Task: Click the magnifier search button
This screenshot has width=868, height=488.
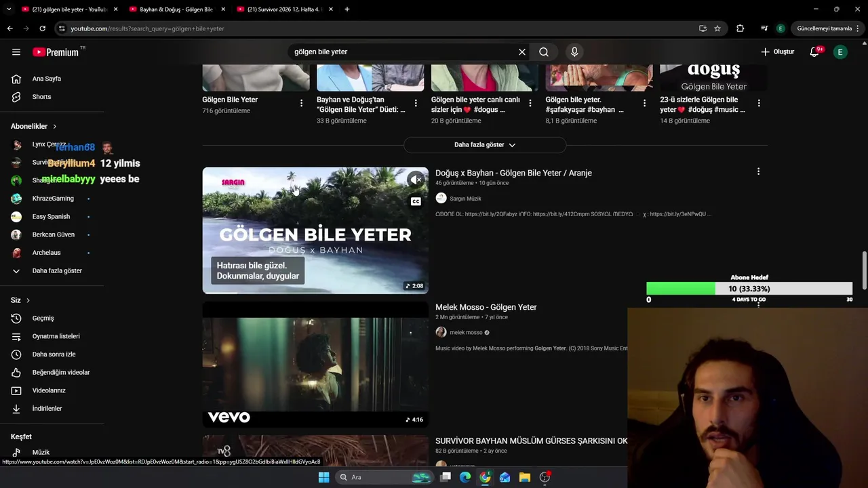Action: click(x=544, y=52)
